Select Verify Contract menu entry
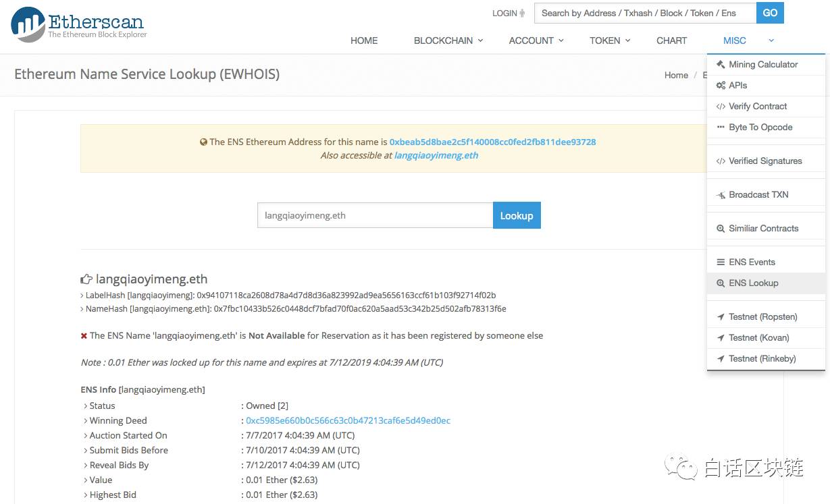The image size is (830, 504). click(766, 107)
